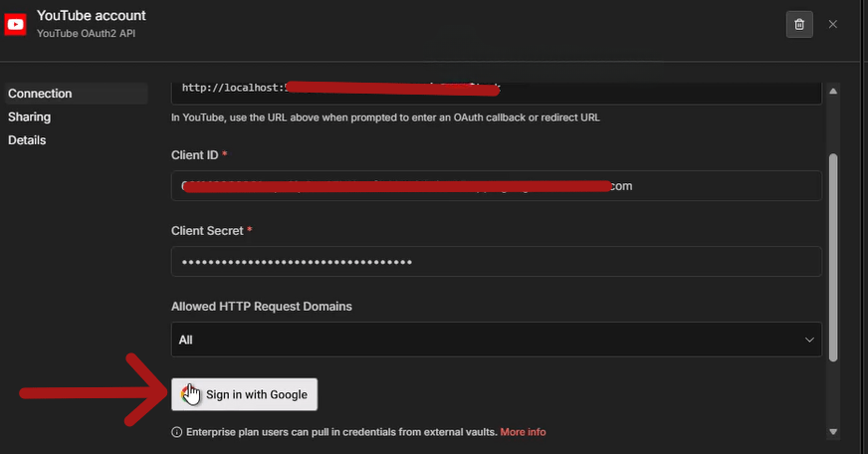
Task: Click Sign in with Google button
Action: click(244, 394)
